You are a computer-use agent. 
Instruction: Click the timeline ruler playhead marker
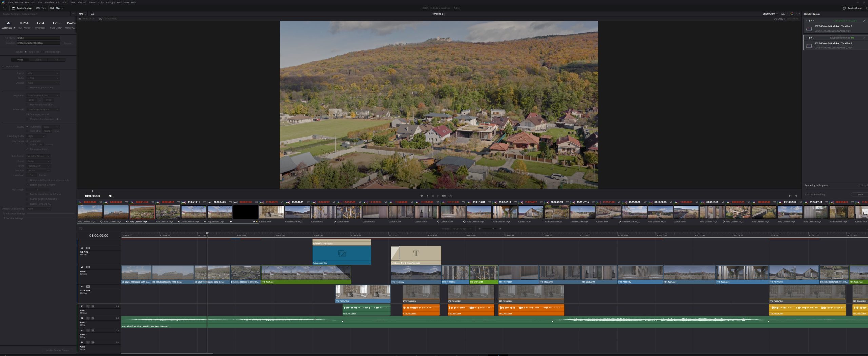[x=207, y=233]
